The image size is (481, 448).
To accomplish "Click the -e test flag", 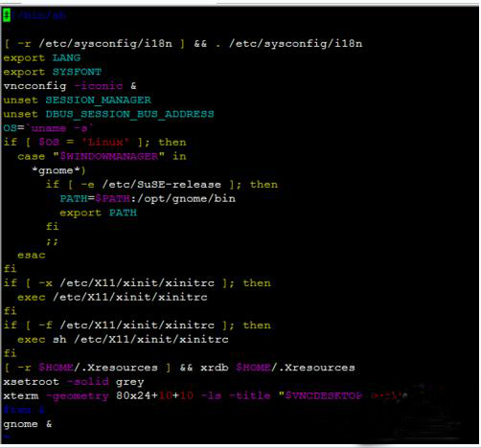I will point(87,185).
